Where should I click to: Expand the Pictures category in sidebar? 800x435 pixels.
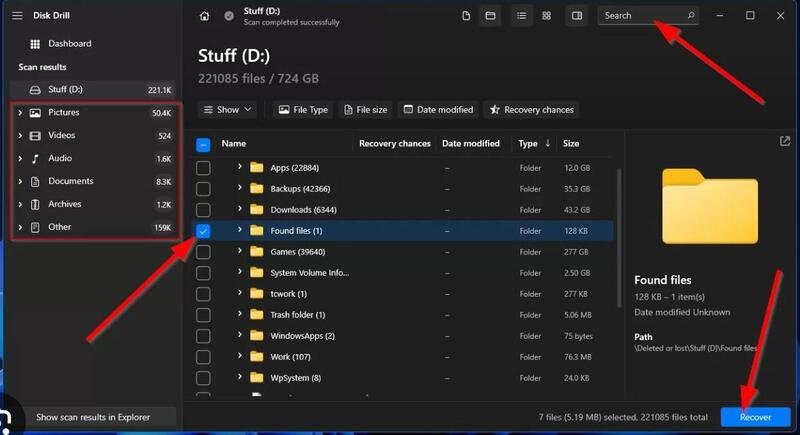point(20,113)
